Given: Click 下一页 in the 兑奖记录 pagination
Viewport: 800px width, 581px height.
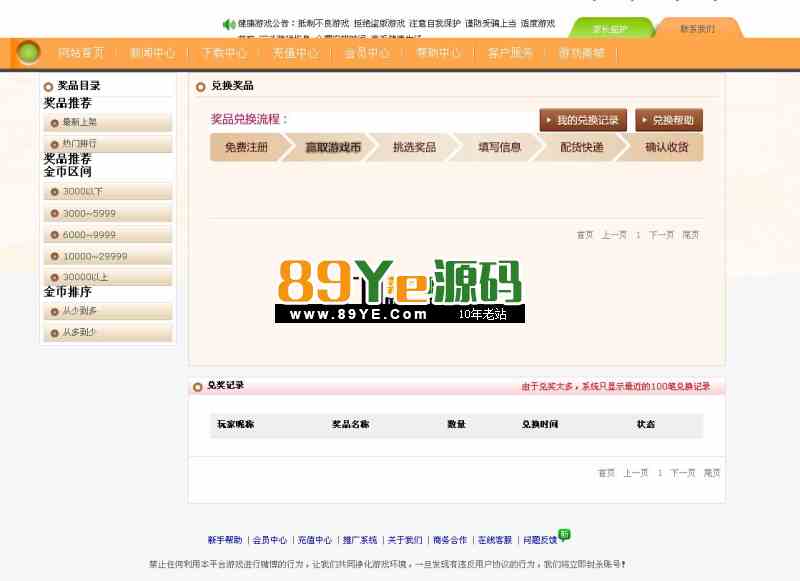Looking at the screenshot, I should 683,473.
